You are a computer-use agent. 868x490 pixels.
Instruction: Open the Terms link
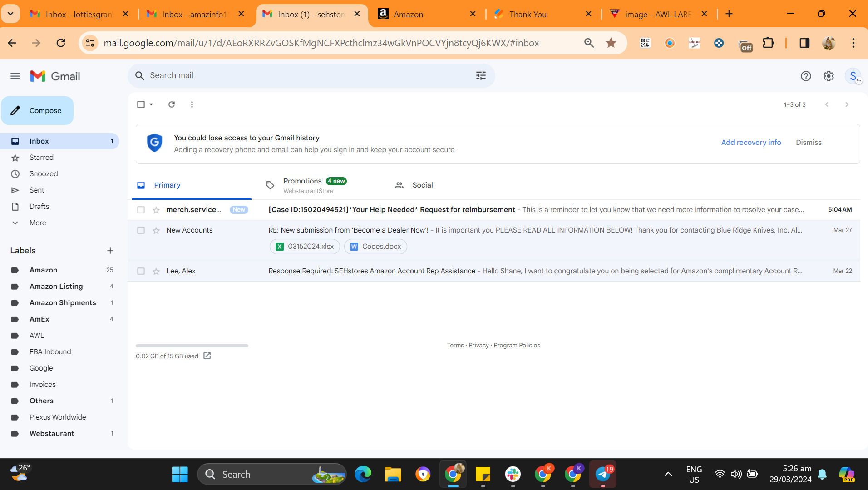(x=455, y=345)
